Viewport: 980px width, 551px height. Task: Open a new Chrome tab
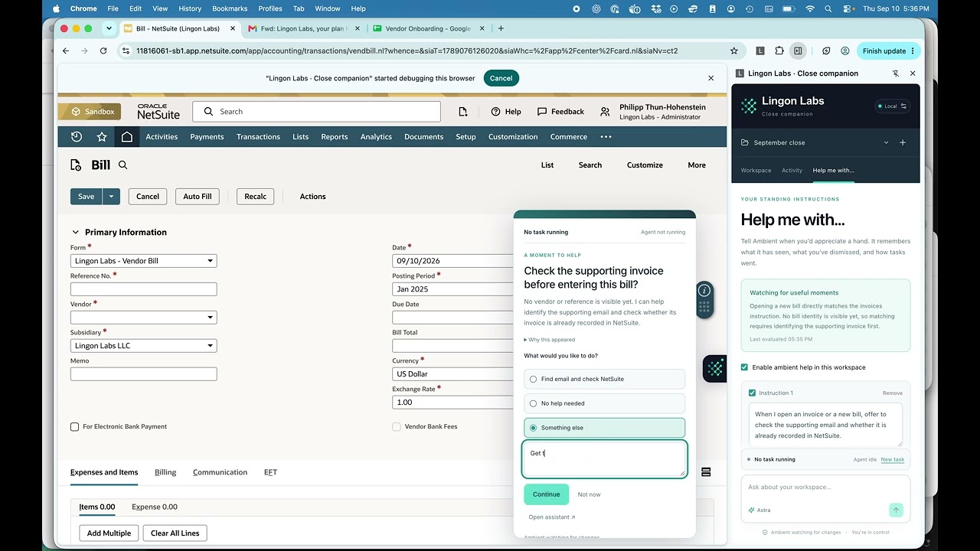[501, 28]
